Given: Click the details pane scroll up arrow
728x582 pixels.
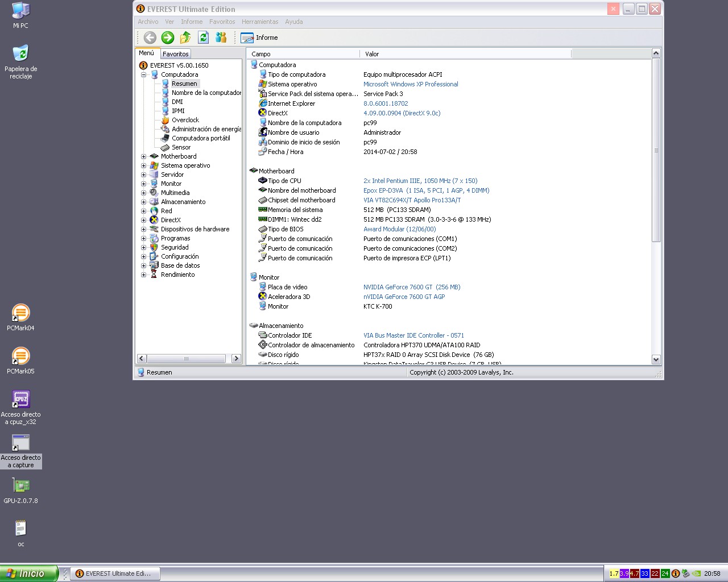Looking at the screenshot, I should point(656,53).
